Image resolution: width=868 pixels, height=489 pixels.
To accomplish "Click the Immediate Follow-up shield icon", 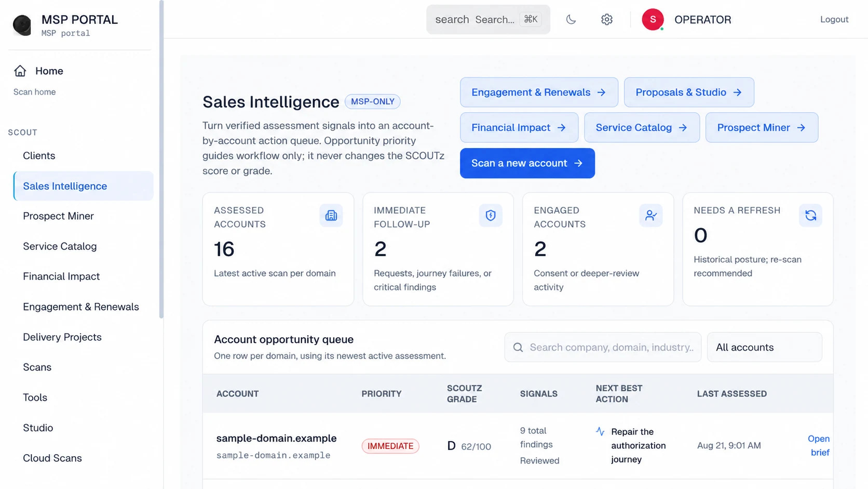I will 491,215.
